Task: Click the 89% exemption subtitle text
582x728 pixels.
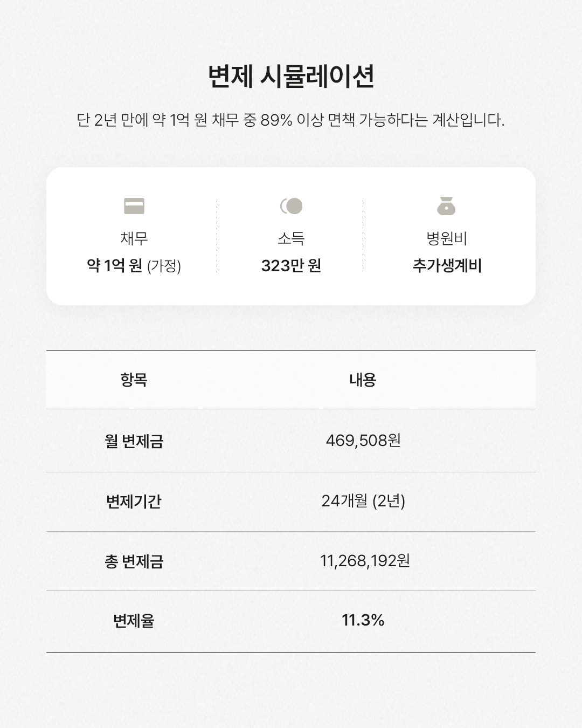Action: click(x=291, y=120)
